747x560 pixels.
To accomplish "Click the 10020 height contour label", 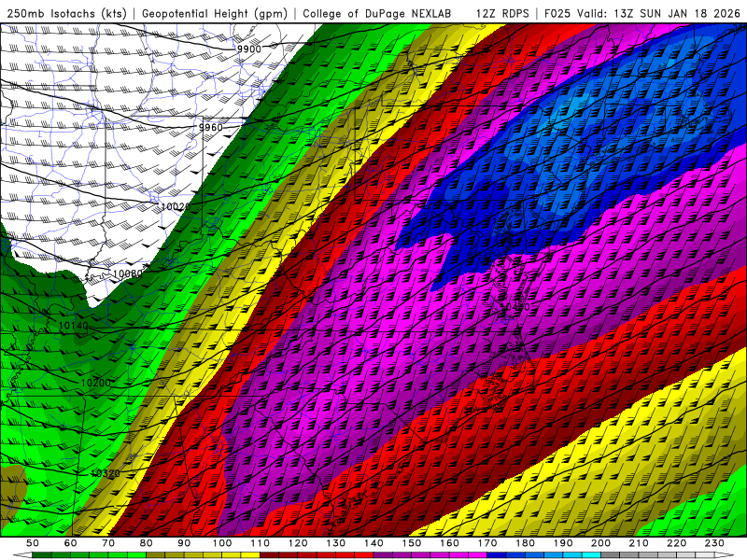I will click(176, 206).
